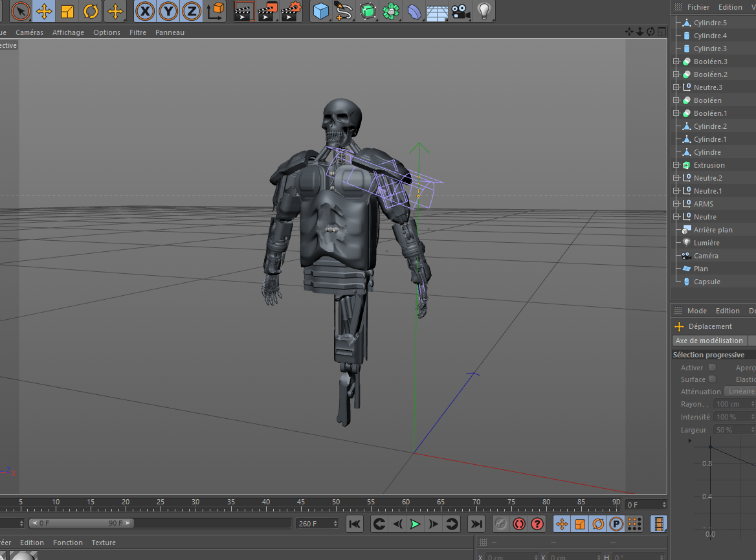Click the 260 F end frame field
The image size is (756, 560).
(317, 523)
